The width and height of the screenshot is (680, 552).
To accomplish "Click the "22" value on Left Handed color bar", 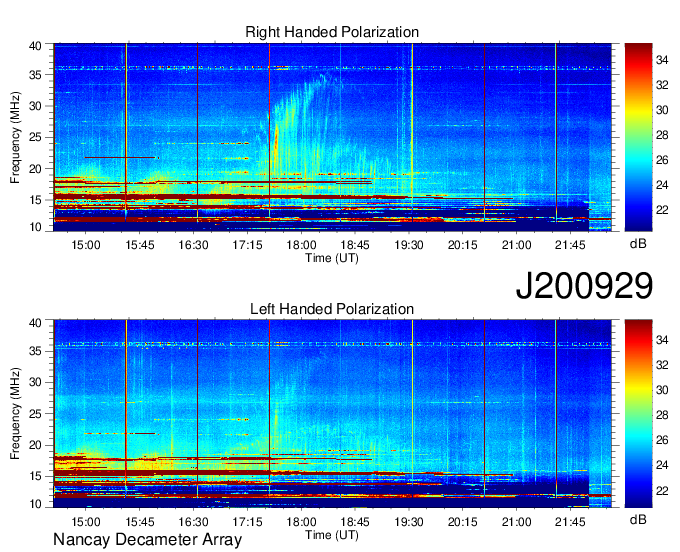I will (662, 491).
